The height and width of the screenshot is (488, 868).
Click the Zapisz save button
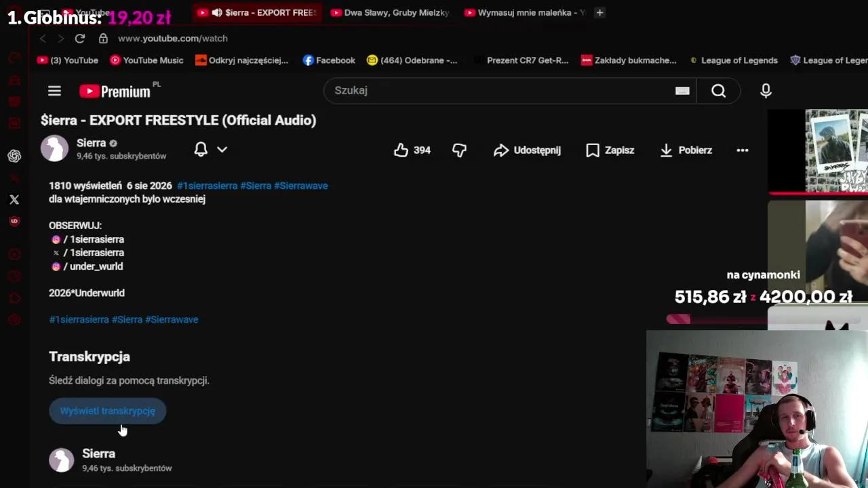click(x=610, y=150)
